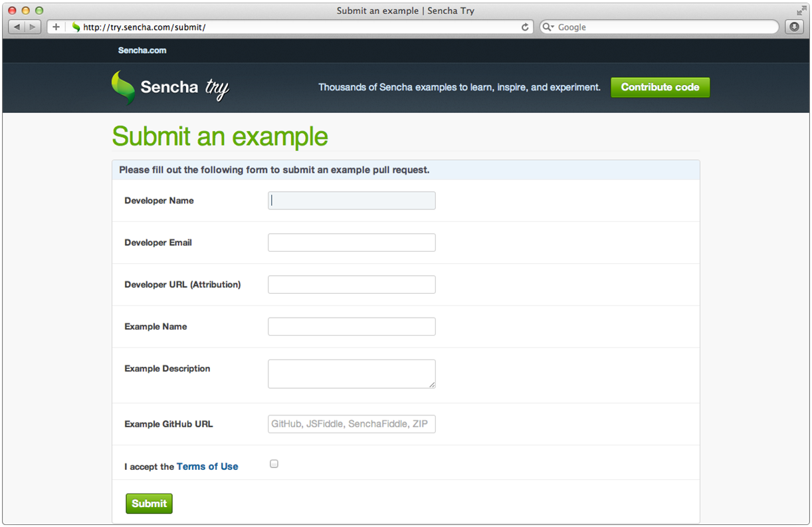Viewport: 812px width, 527px height.
Task: Open the Terms of Use link
Action: 207,467
